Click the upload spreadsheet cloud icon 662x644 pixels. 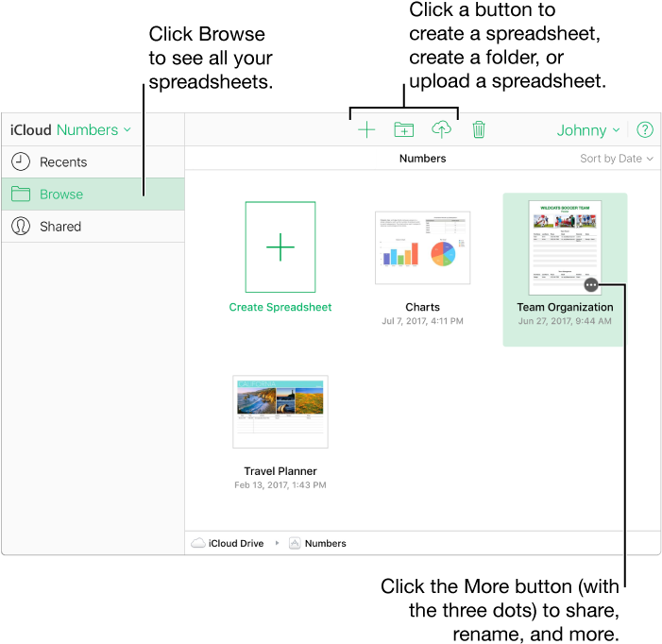[x=441, y=129]
